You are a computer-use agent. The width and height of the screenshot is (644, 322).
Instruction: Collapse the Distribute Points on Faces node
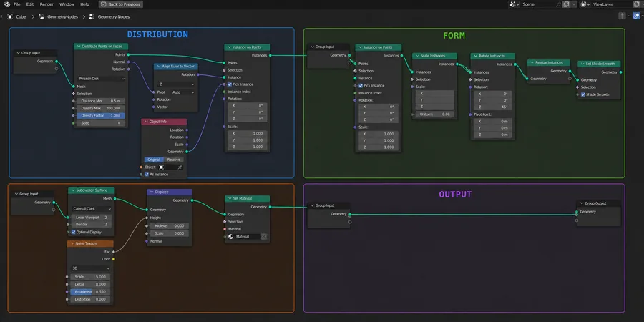click(x=79, y=47)
